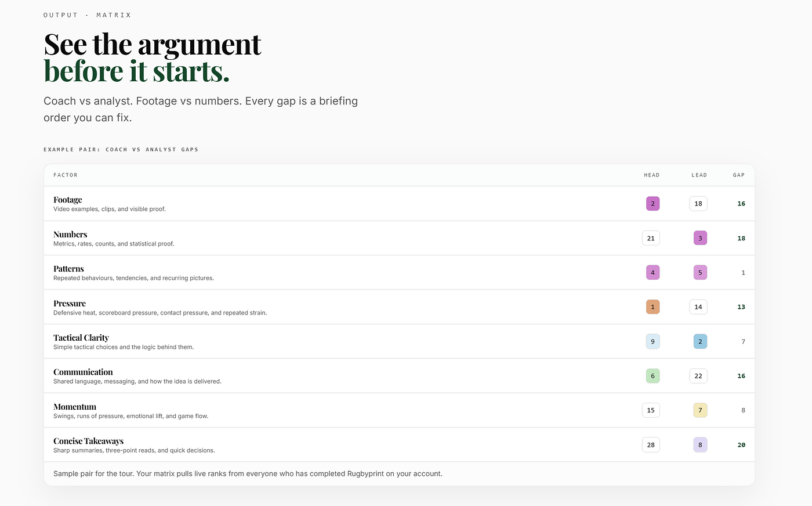Click the Head rank 15 badge for Momentum
Image resolution: width=812 pixels, height=506 pixels.
(x=651, y=410)
